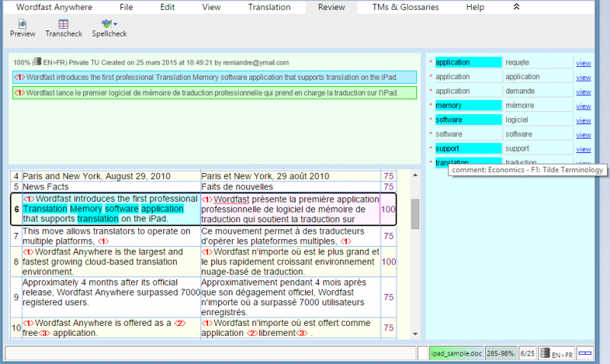
Task: Select highlighted glossary term 'support'
Action: click(x=468, y=148)
